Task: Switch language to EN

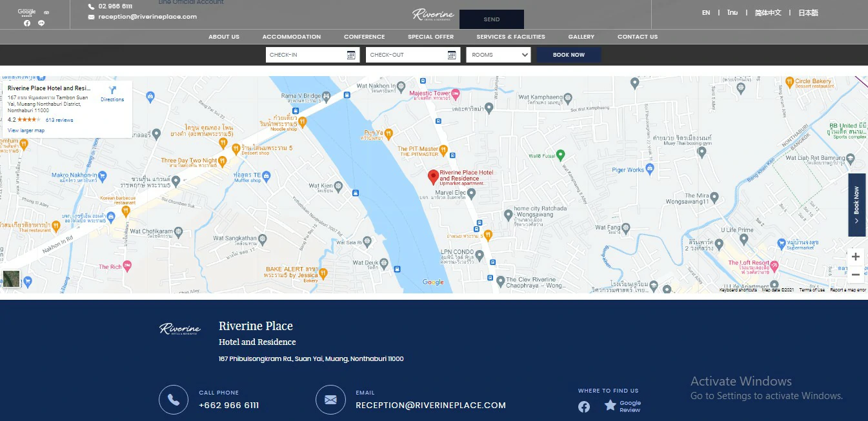Action: (706, 13)
